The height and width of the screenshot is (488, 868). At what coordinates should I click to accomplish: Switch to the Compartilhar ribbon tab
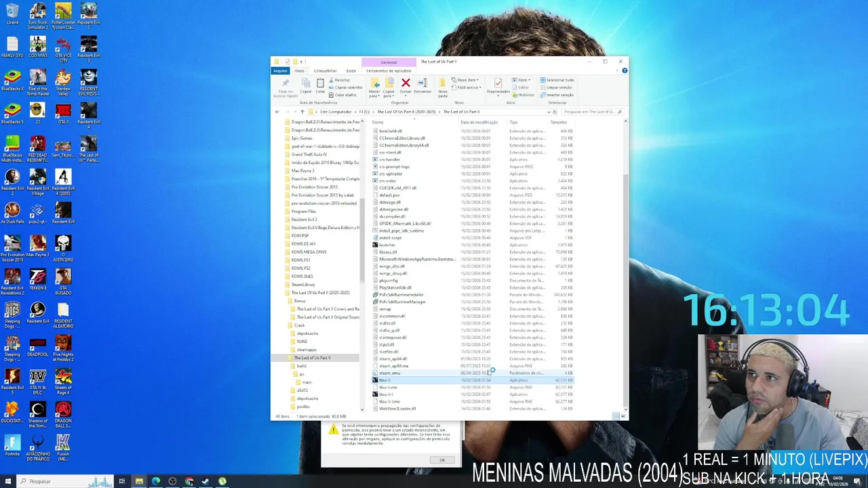325,70
